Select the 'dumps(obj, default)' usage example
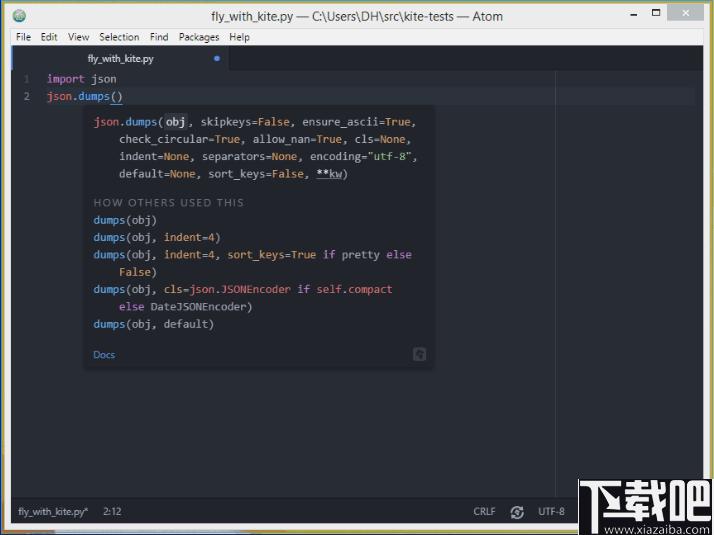Image resolution: width=714 pixels, height=535 pixels. 153,324
